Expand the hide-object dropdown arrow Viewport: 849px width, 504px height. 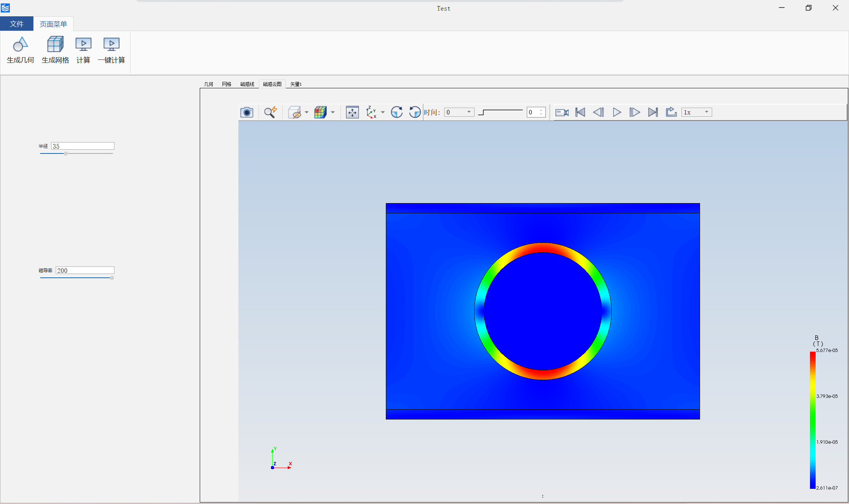(x=307, y=113)
